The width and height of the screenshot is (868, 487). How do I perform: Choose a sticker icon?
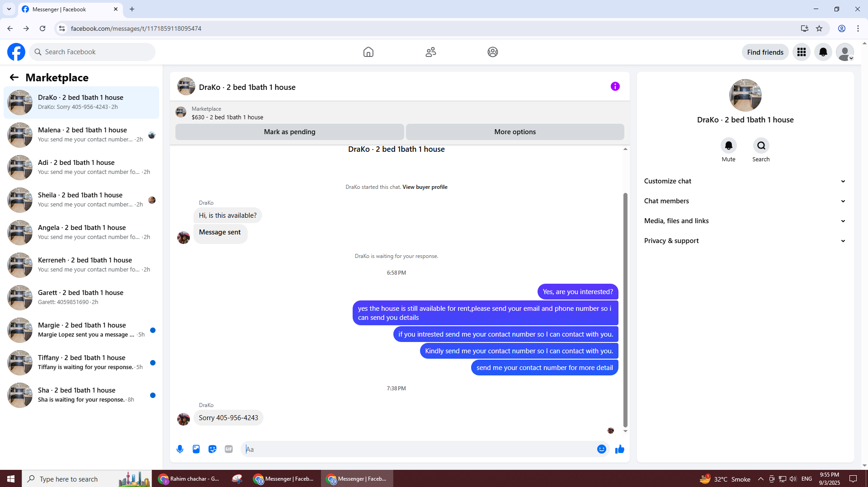(x=212, y=449)
